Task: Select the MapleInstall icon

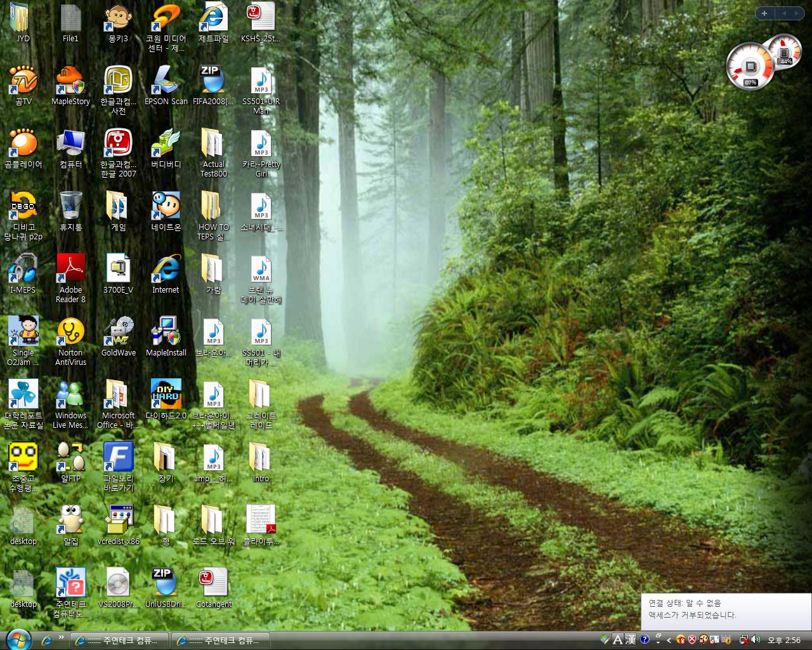Action: (x=166, y=336)
